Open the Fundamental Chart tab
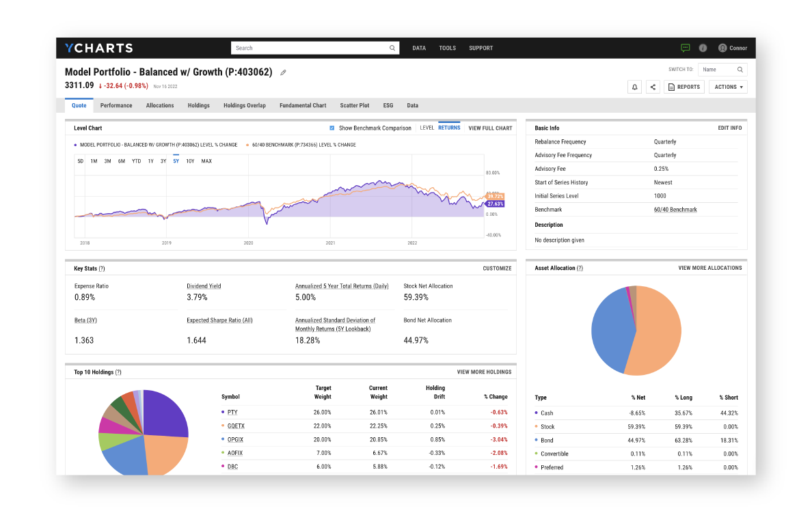 pyautogui.click(x=303, y=106)
